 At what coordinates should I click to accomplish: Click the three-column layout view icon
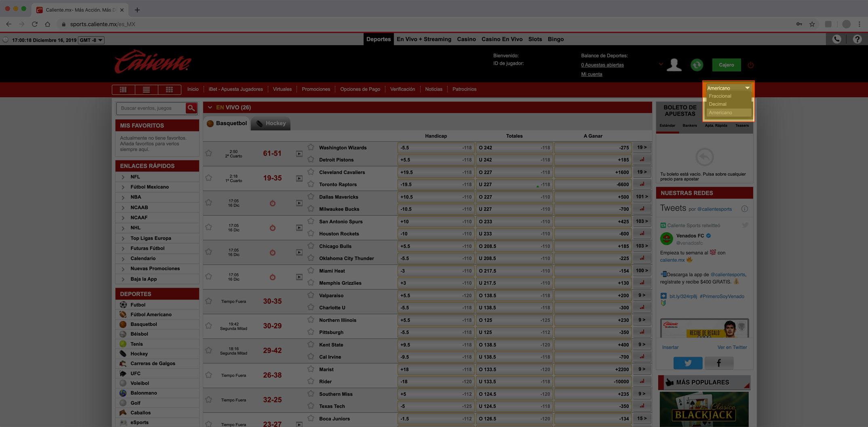123,89
